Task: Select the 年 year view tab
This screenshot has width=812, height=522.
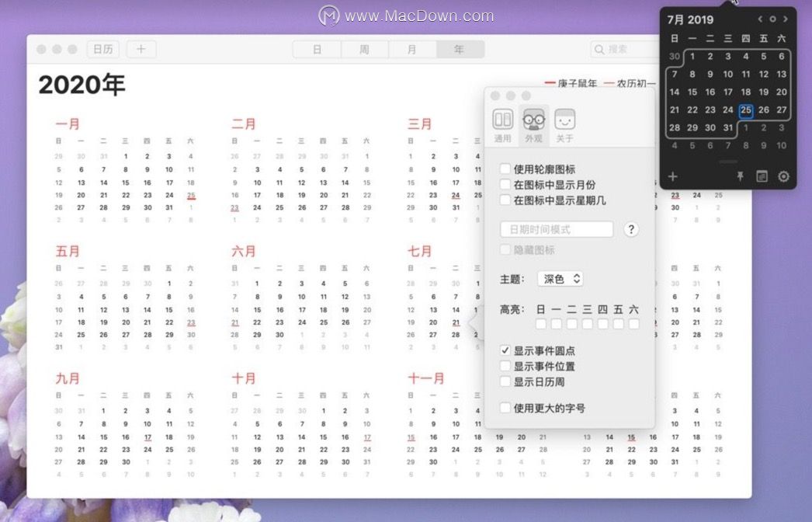Action: [460, 49]
